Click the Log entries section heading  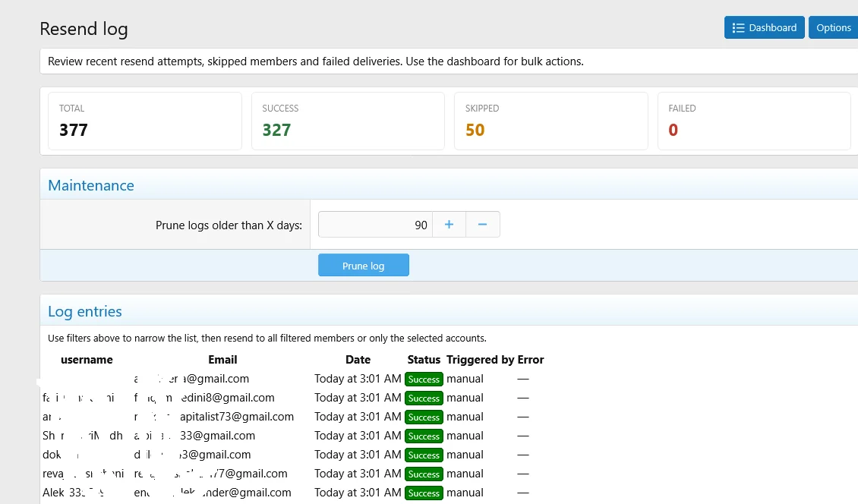click(85, 311)
